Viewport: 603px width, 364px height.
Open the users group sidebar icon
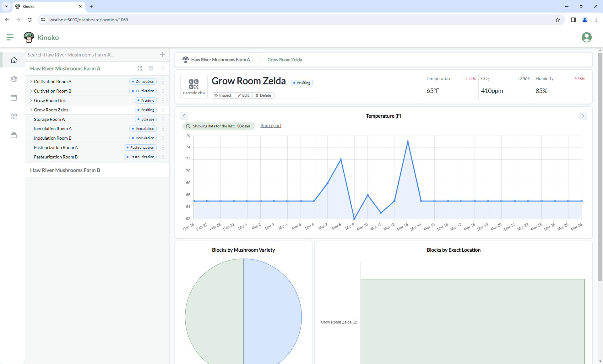tap(14, 79)
